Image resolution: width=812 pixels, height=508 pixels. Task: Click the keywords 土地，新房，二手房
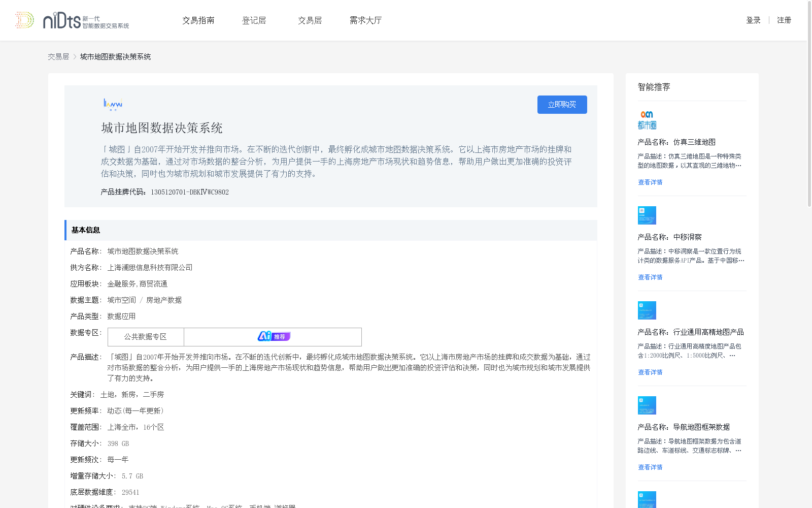point(132,395)
